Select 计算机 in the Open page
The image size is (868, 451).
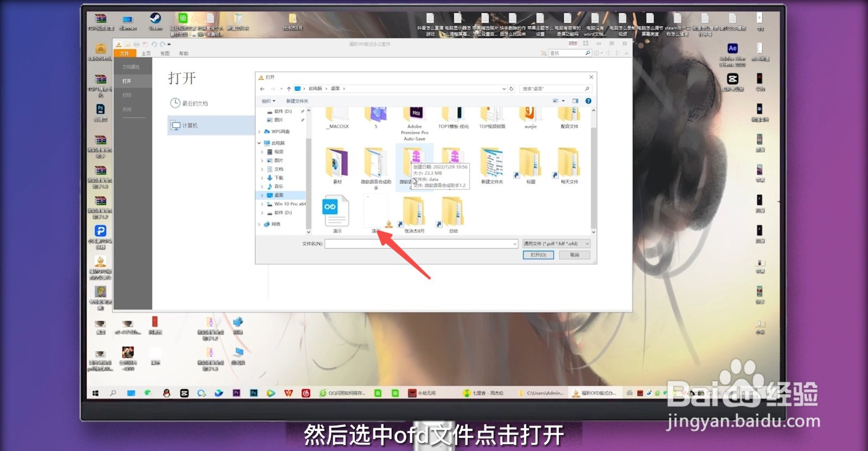pyautogui.click(x=211, y=125)
